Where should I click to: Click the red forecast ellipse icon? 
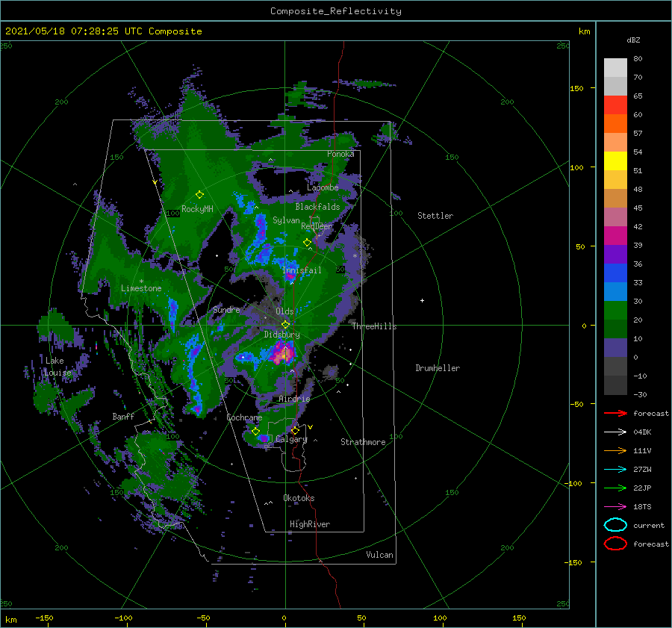[615, 544]
